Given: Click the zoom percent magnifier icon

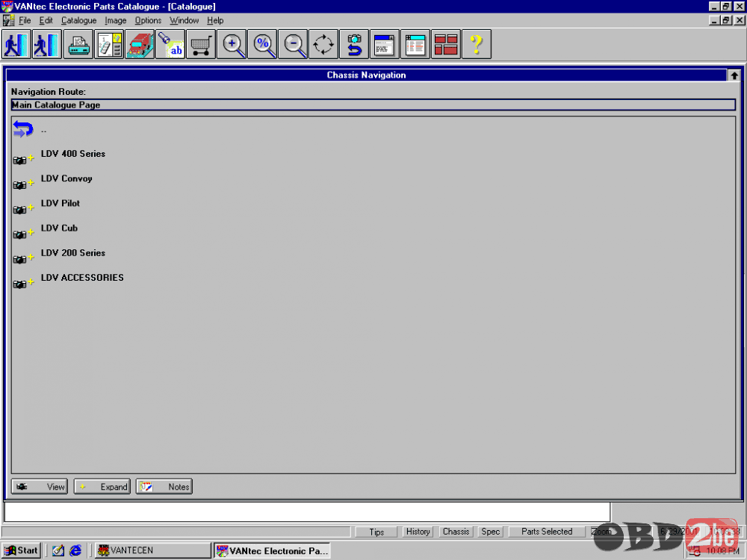Looking at the screenshot, I should tap(262, 44).
